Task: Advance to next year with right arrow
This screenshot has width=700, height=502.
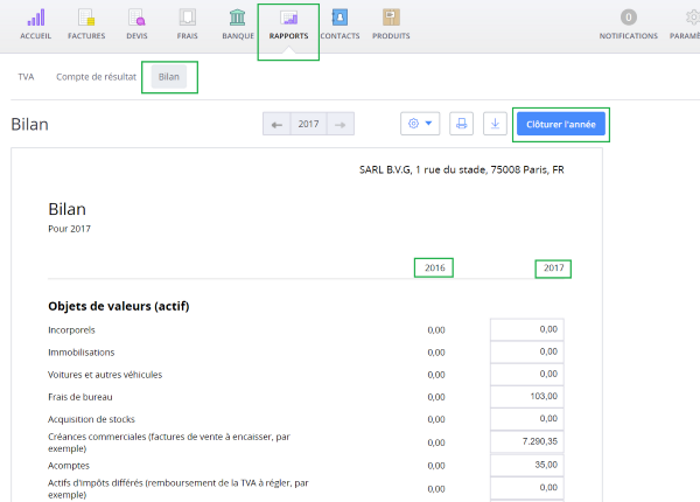Action: click(340, 125)
